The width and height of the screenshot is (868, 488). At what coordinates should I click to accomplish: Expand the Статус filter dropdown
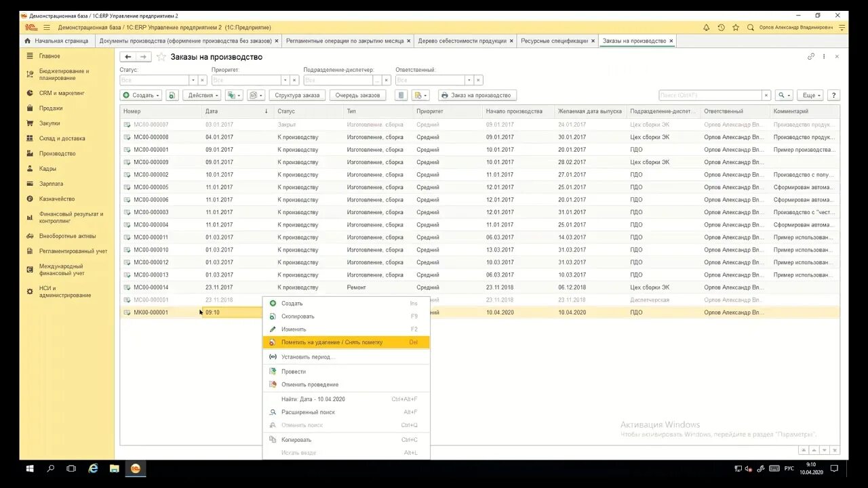(x=193, y=80)
